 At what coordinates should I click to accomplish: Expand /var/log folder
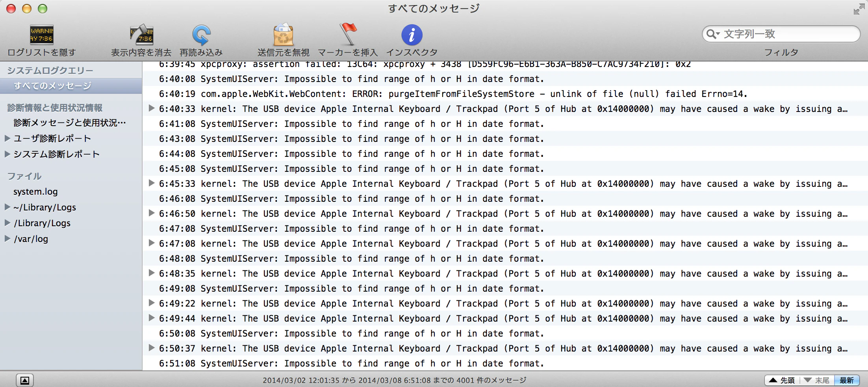(x=7, y=238)
